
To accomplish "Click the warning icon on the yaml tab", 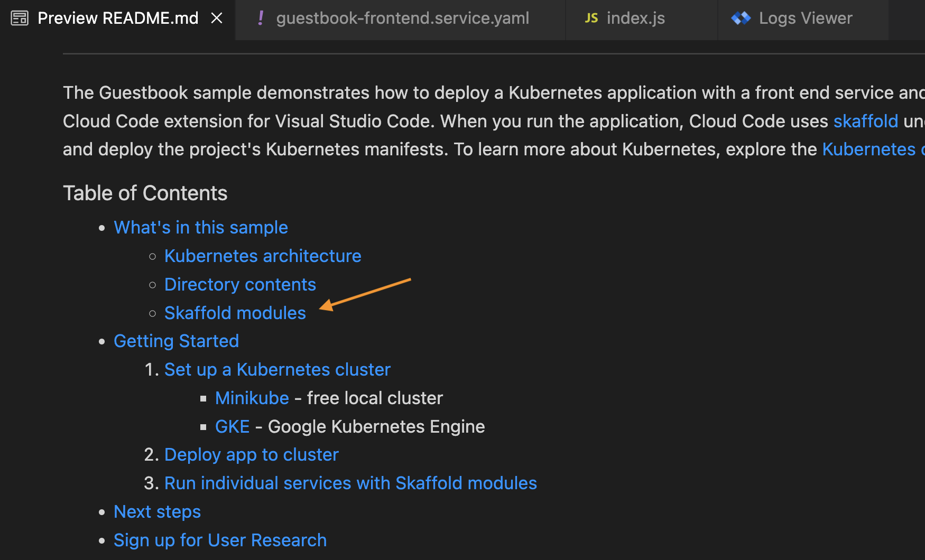I will pos(260,17).
